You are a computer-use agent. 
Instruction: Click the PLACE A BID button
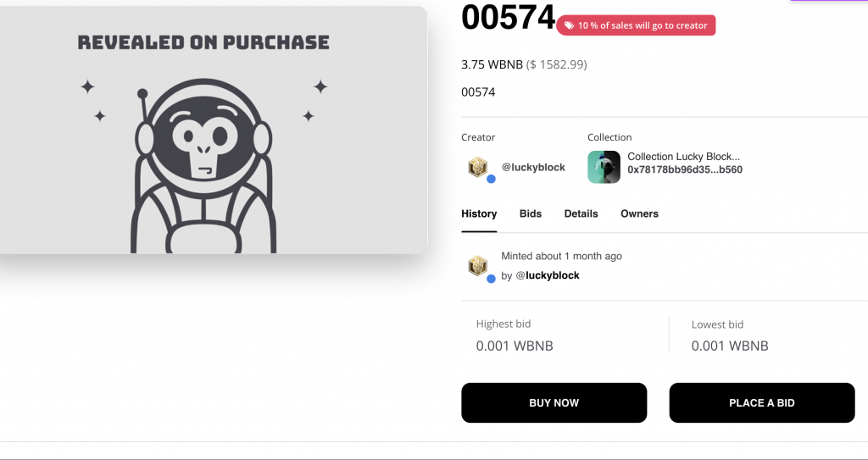(x=761, y=403)
